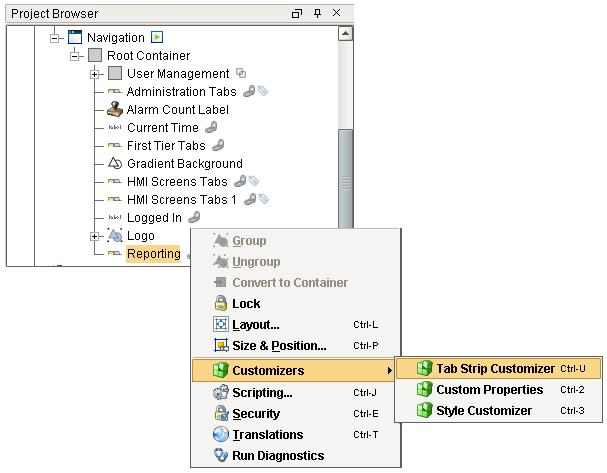Select the Reporting tree item
Viewport: 607px width, 473px height.
(x=153, y=254)
